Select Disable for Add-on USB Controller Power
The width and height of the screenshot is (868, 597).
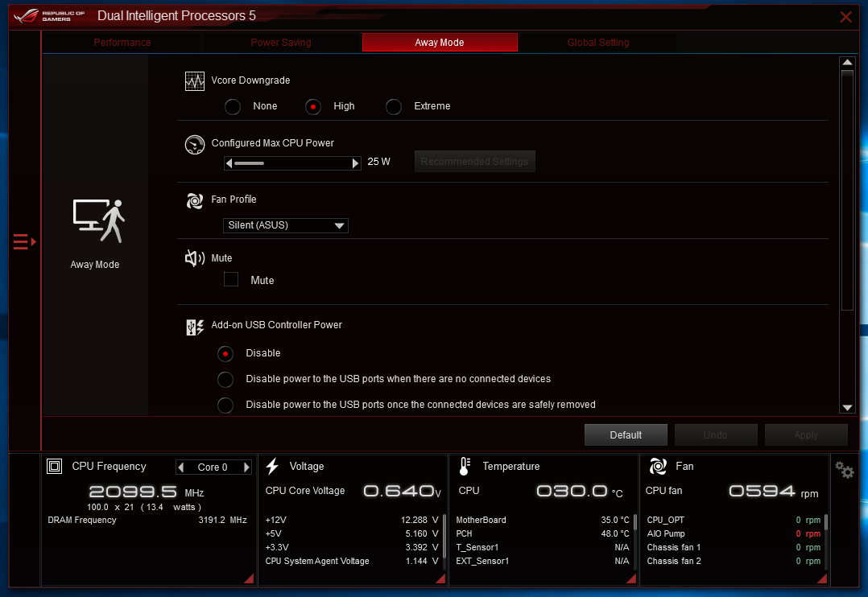tap(225, 353)
